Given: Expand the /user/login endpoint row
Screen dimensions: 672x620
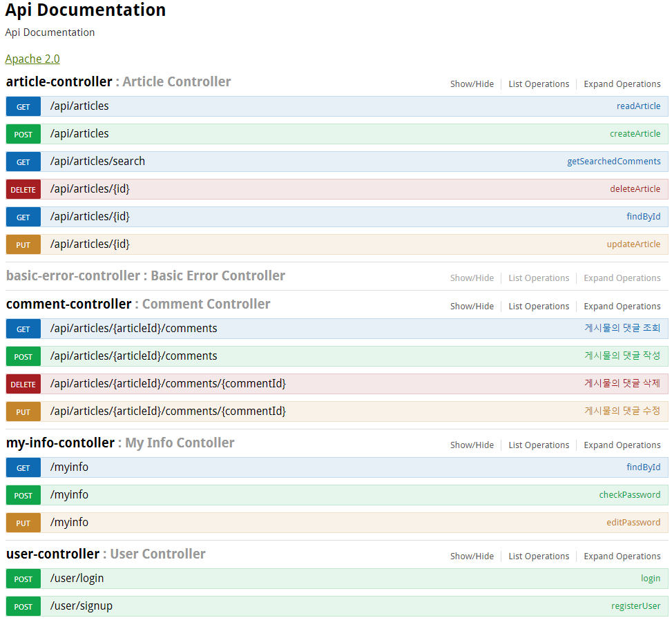Looking at the screenshot, I should click(x=276, y=578).
